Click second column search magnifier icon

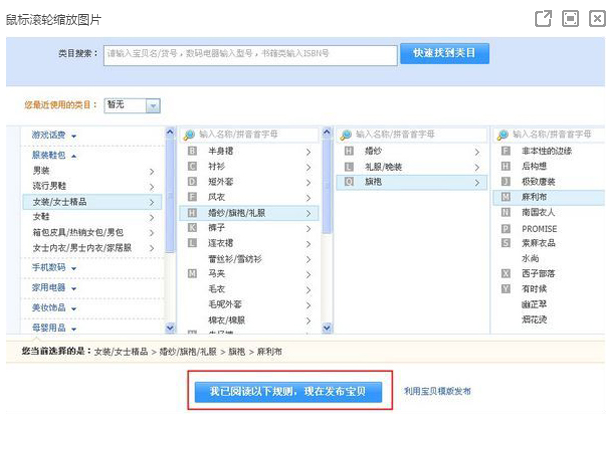tap(189, 135)
